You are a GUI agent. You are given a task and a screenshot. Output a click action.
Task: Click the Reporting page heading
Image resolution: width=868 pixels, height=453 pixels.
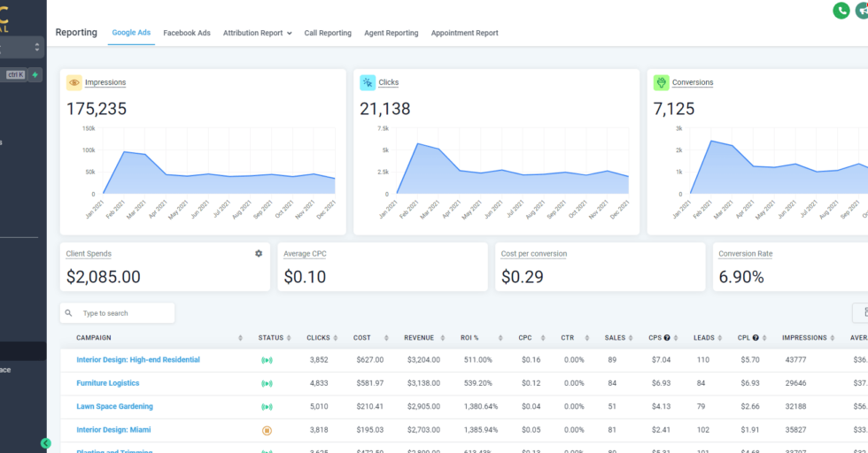click(x=76, y=33)
